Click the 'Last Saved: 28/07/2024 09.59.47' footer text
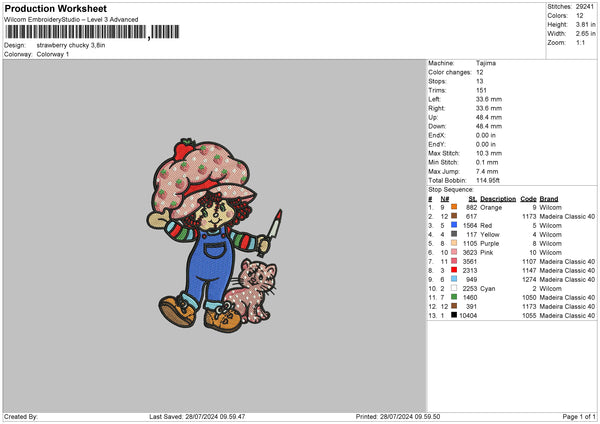The height and width of the screenshot is (424, 600). click(197, 416)
